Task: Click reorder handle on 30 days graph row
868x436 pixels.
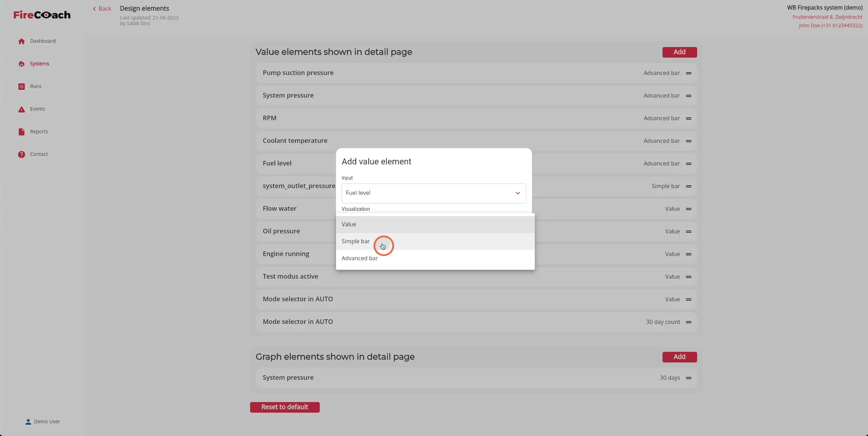Action: tap(689, 378)
